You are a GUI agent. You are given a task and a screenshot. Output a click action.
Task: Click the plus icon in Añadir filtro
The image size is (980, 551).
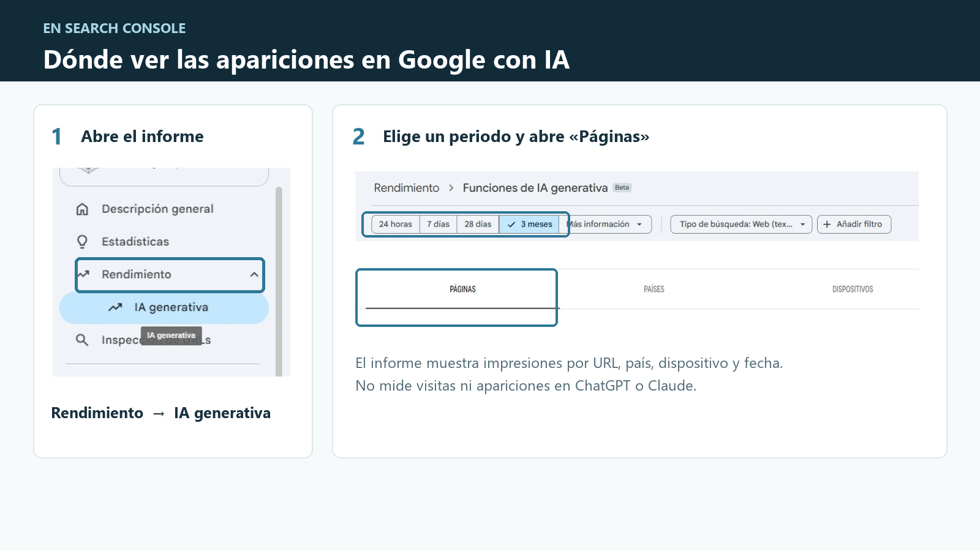(827, 224)
